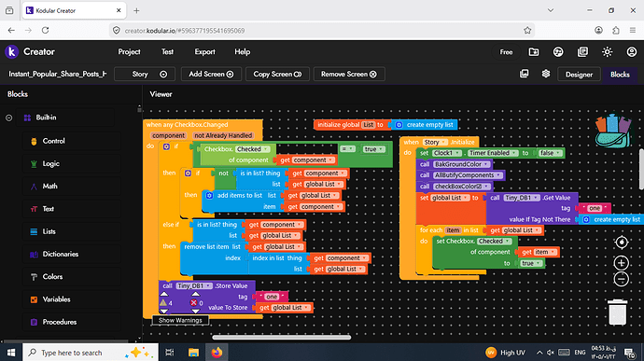Click the Copy Screen button
Image resolution: width=644 pixels, height=361 pixels.
coord(277,75)
